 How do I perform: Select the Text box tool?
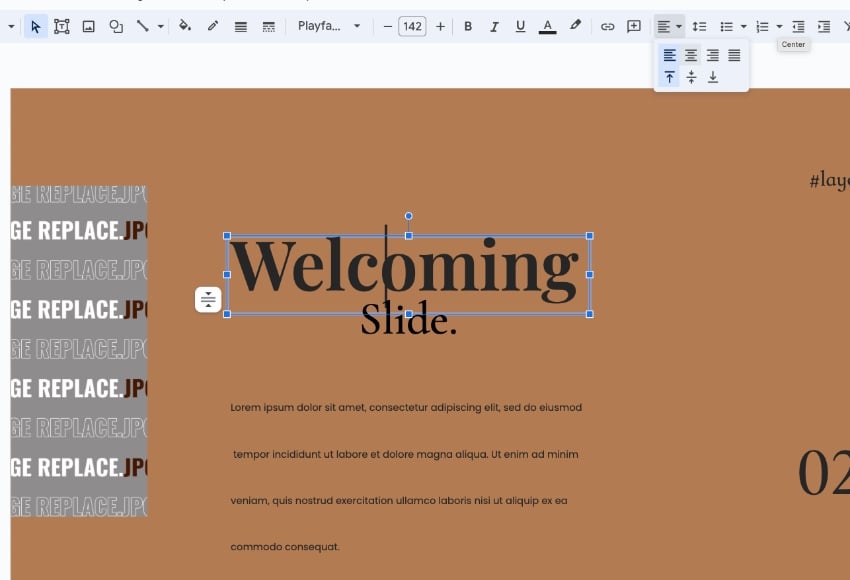tap(62, 27)
